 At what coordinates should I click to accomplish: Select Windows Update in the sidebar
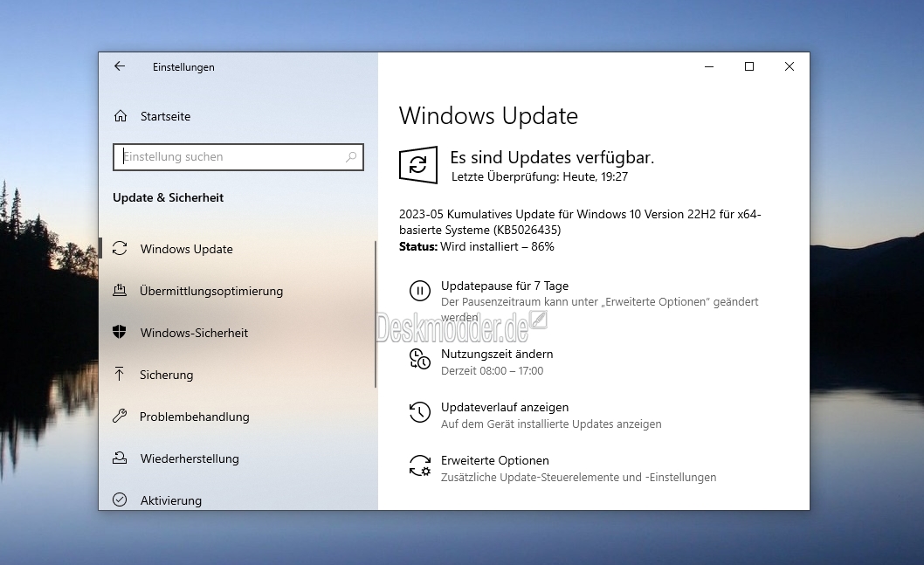[186, 249]
